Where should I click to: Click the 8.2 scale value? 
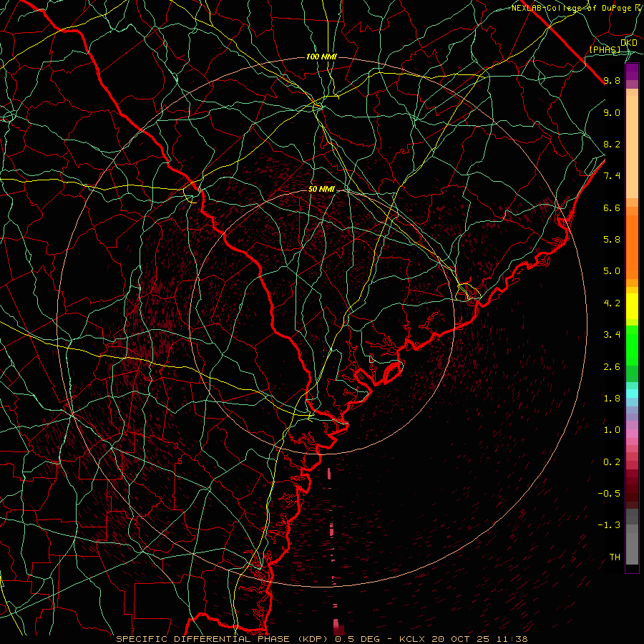point(612,144)
